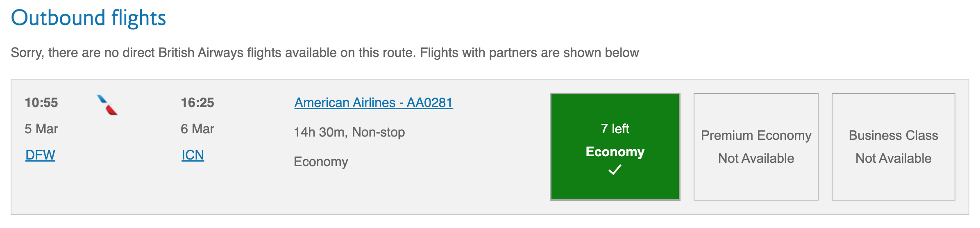Click the bold Economy label in green box

[615, 152]
